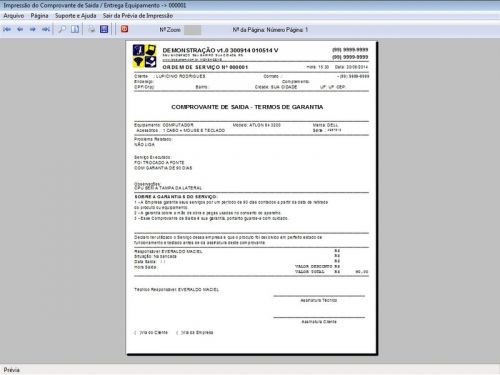Viewport: 500px width, 375px height.
Task: Go to next page arrow
Action: point(33,29)
